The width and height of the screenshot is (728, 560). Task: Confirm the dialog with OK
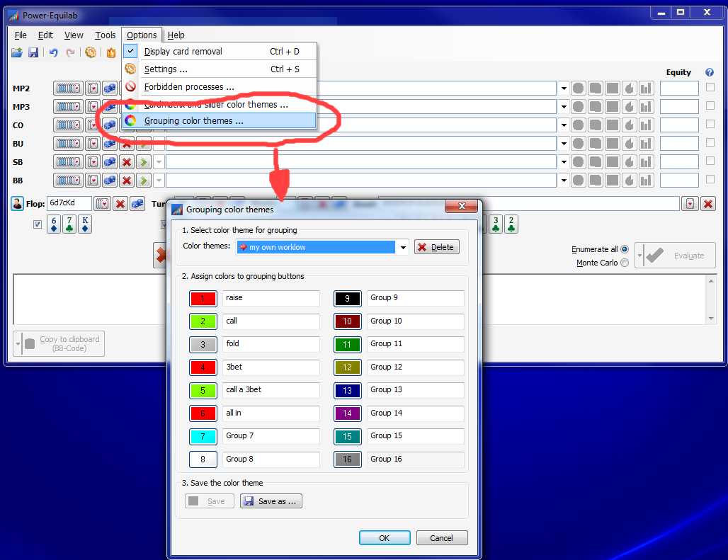tap(385, 538)
